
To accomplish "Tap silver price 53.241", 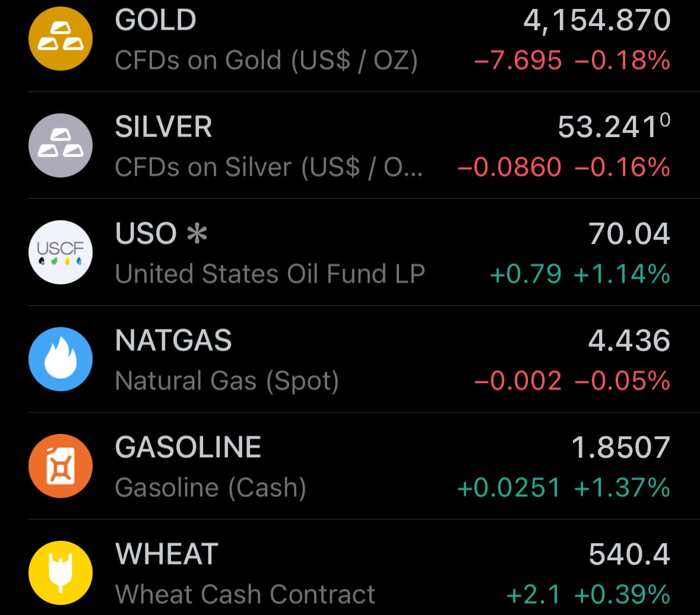I will point(610,127).
